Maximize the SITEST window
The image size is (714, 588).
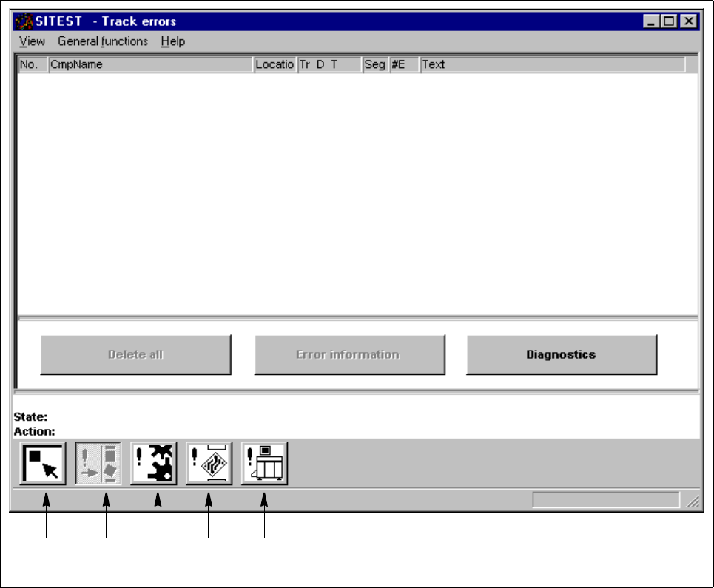tap(669, 21)
